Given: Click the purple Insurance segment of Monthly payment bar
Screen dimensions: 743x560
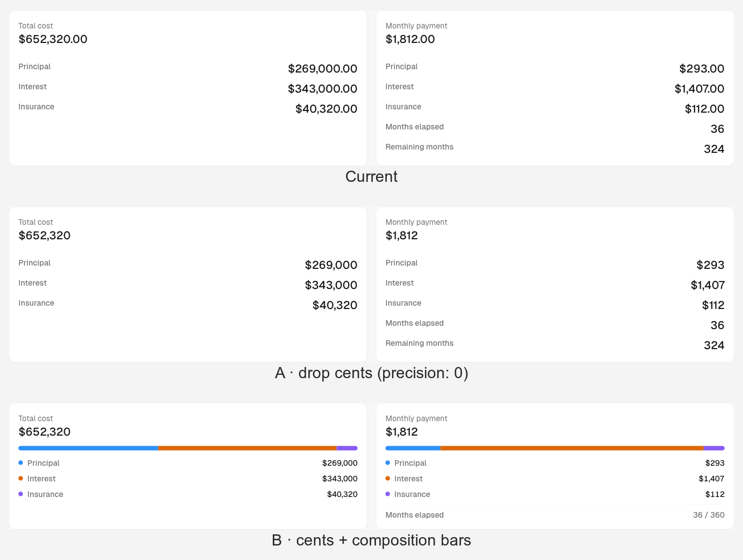Looking at the screenshot, I should click(714, 448).
